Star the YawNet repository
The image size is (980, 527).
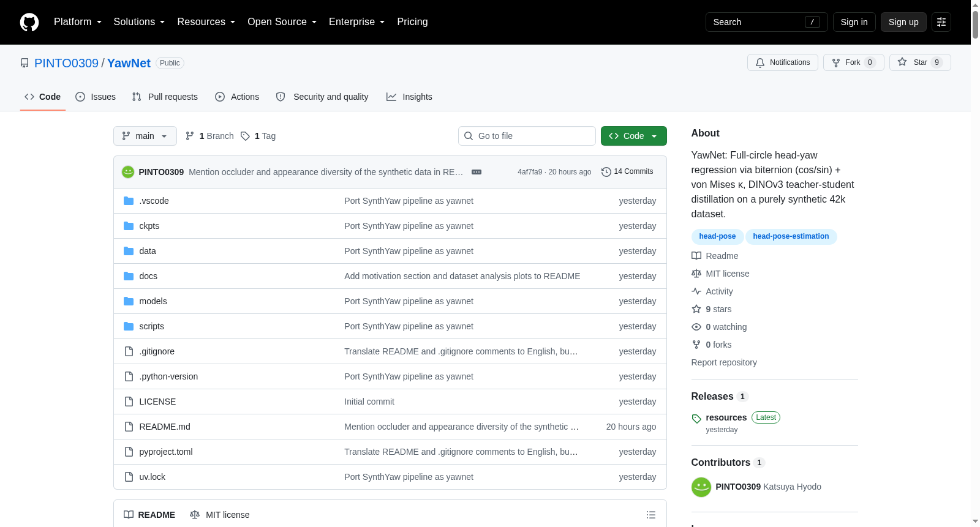(920, 62)
